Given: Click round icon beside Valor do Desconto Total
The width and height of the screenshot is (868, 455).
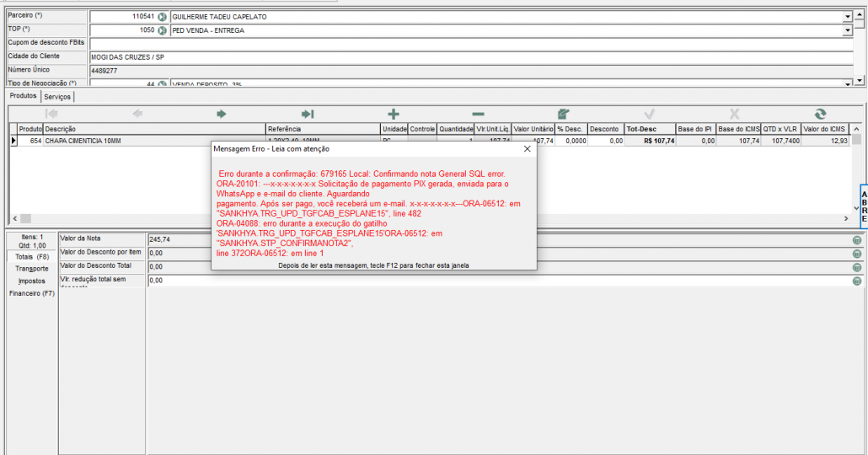Looking at the screenshot, I should pos(857,266).
